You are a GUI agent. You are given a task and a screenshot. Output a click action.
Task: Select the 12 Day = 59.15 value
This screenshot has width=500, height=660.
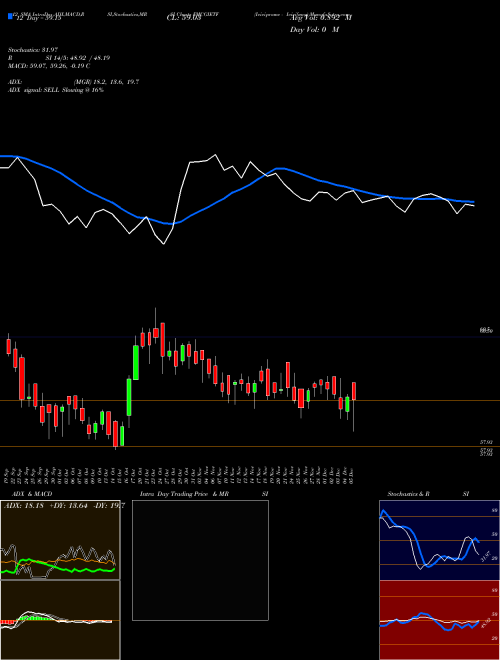(x=39, y=19)
